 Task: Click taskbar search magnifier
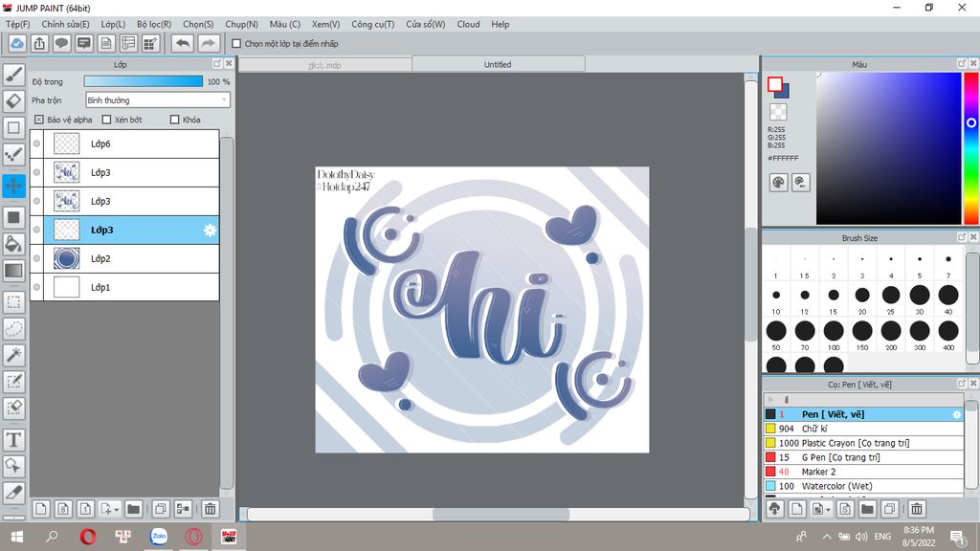[x=53, y=537]
